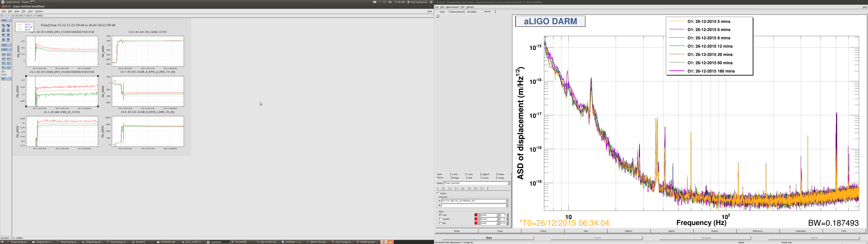Click the AutoT button

pyautogui.click(x=6, y=45)
